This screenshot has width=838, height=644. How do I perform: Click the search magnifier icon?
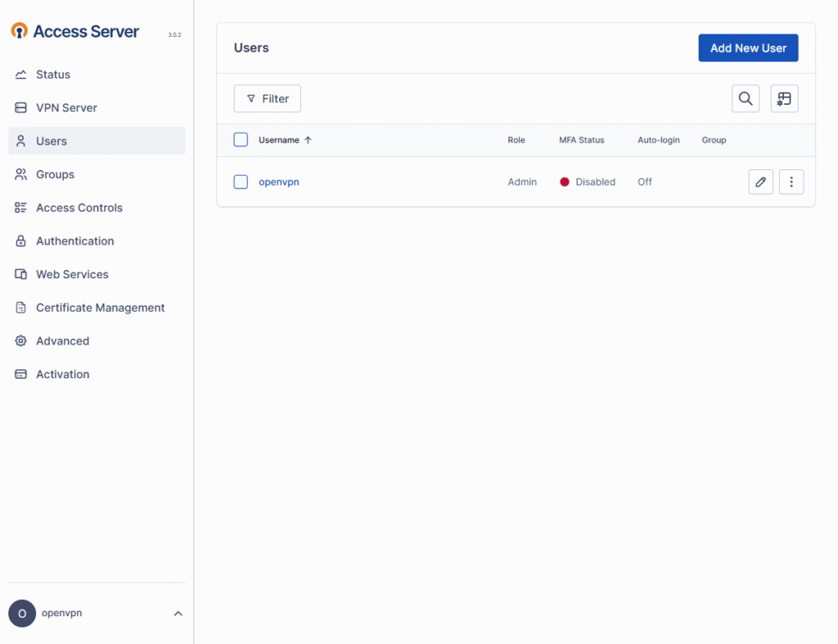tap(745, 99)
